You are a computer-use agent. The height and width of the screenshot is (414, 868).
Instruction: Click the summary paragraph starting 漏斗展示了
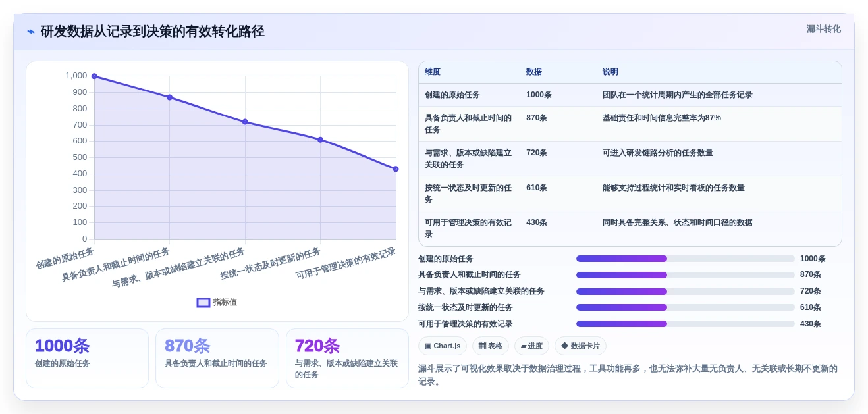629,375
